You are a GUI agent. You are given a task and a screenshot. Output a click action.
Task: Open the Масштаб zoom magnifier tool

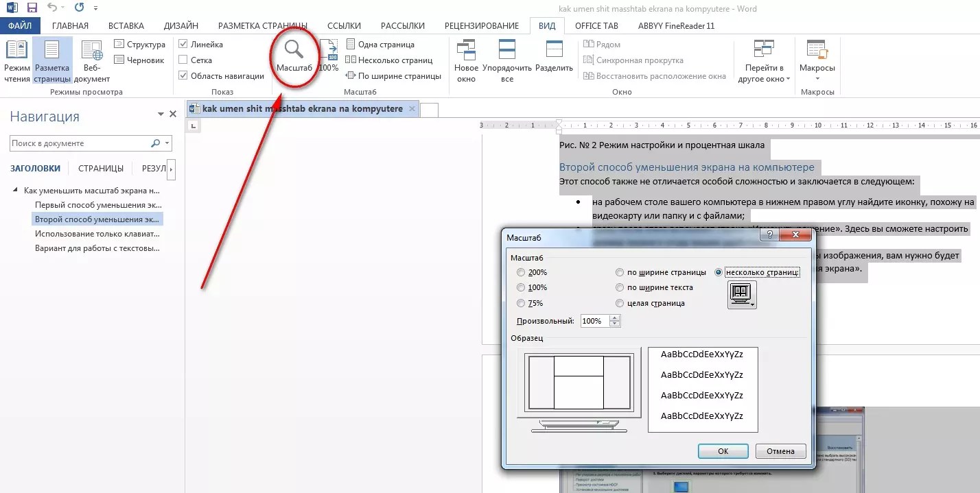[294, 55]
